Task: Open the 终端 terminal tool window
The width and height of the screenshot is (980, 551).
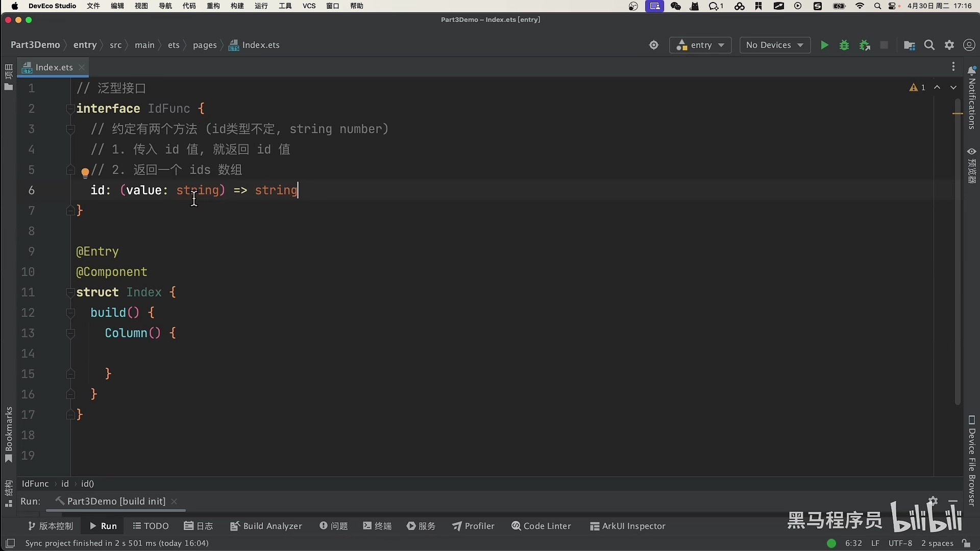Action: (377, 526)
